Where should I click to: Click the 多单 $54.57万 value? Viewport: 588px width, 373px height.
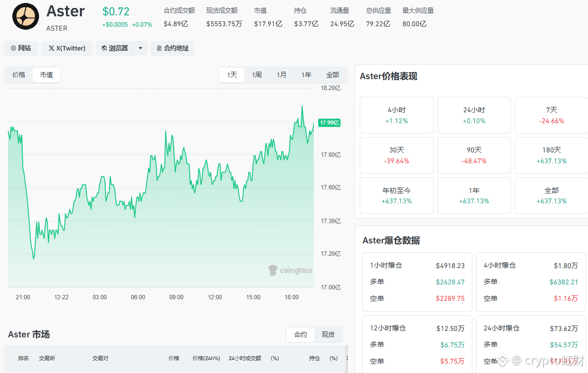tap(564, 344)
